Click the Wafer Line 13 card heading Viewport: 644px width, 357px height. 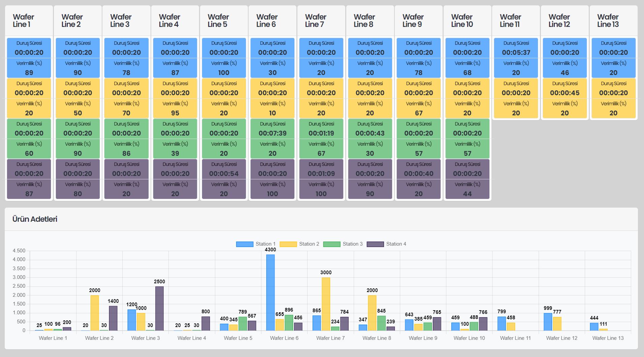click(608, 21)
